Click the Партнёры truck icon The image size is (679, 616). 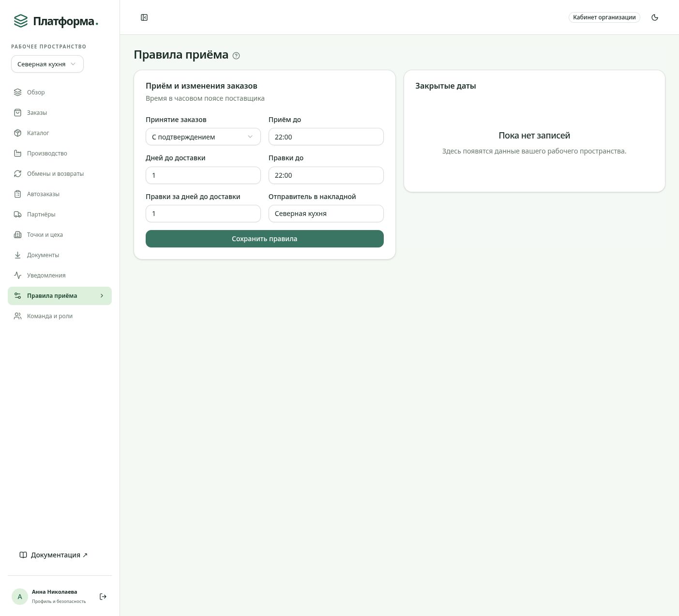coord(18,214)
